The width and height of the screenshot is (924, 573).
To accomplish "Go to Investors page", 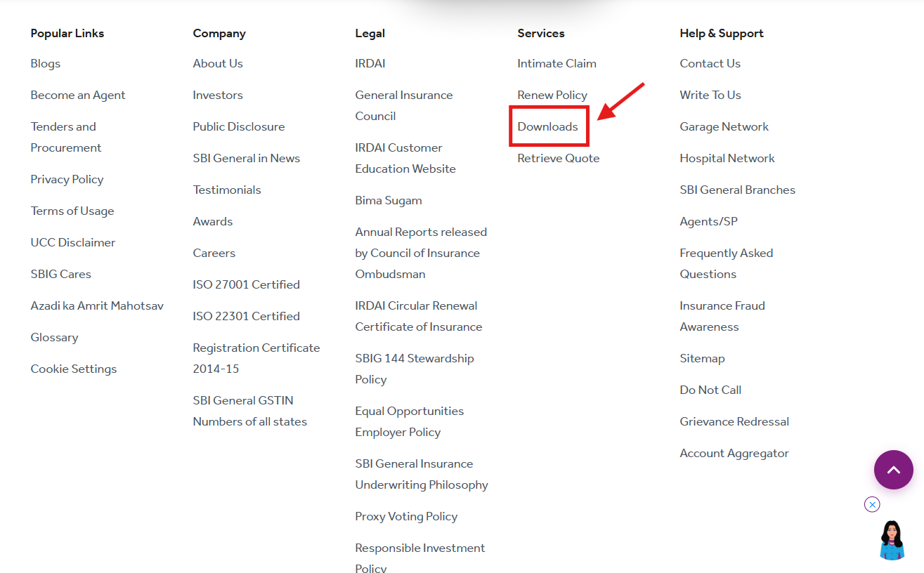I will 218,95.
